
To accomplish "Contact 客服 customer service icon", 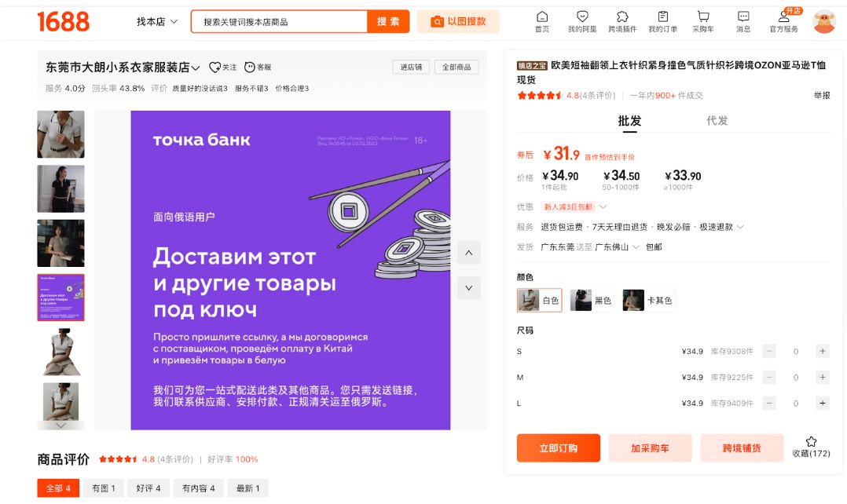I will tap(258, 67).
